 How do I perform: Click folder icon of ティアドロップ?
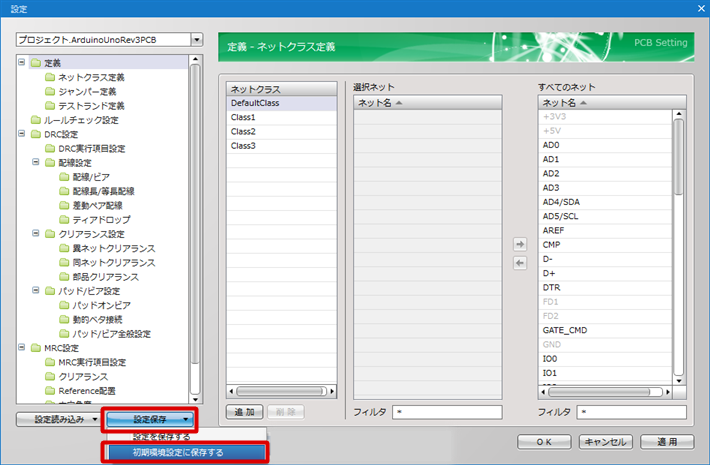tap(64, 220)
